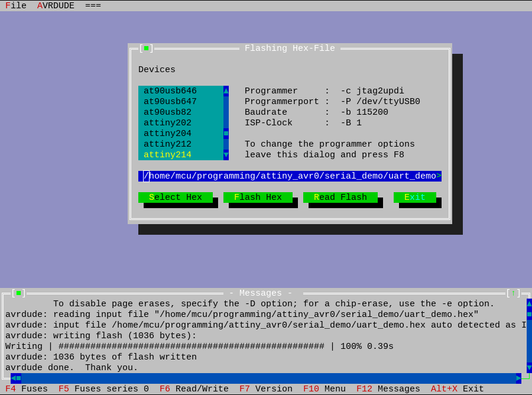Viewport: 532px width, 395px height.
Task: Click the hex file path input field
Action: click(x=290, y=176)
